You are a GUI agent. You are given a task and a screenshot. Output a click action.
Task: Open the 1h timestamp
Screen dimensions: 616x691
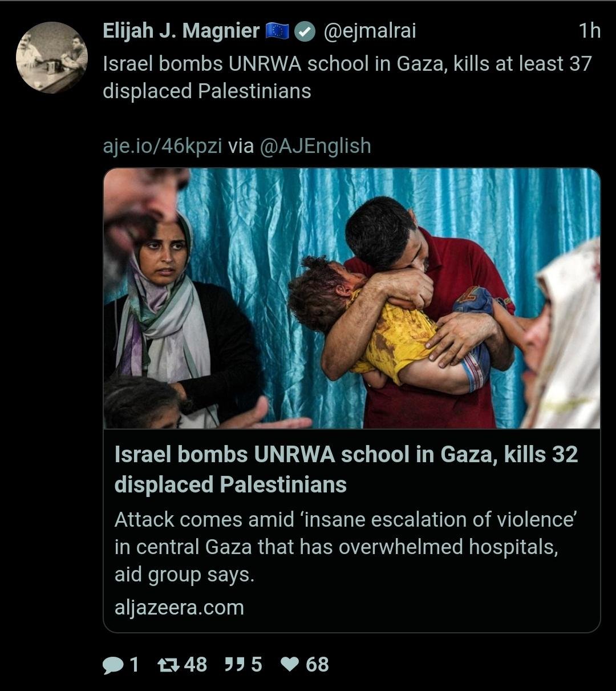click(590, 31)
